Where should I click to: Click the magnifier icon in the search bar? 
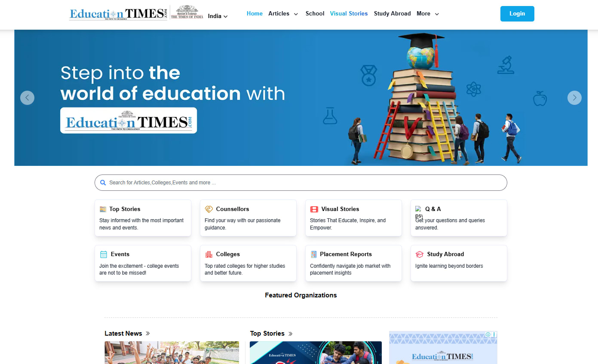click(x=103, y=183)
